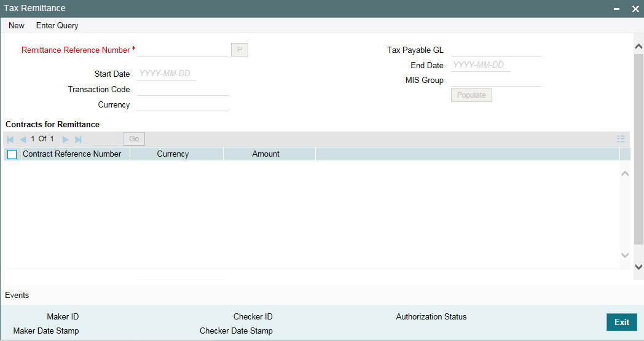
Task: Click the main scrollbar up arrow
Action: pyautogui.click(x=638, y=47)
